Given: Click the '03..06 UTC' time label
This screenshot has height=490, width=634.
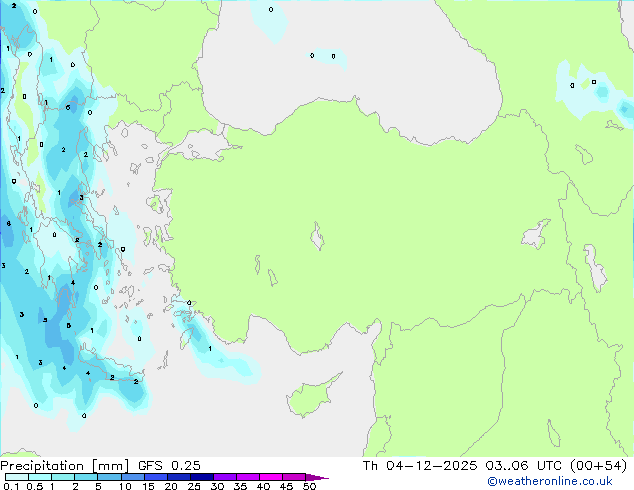Looking at the screenshot, I should (x=524, y=466).
